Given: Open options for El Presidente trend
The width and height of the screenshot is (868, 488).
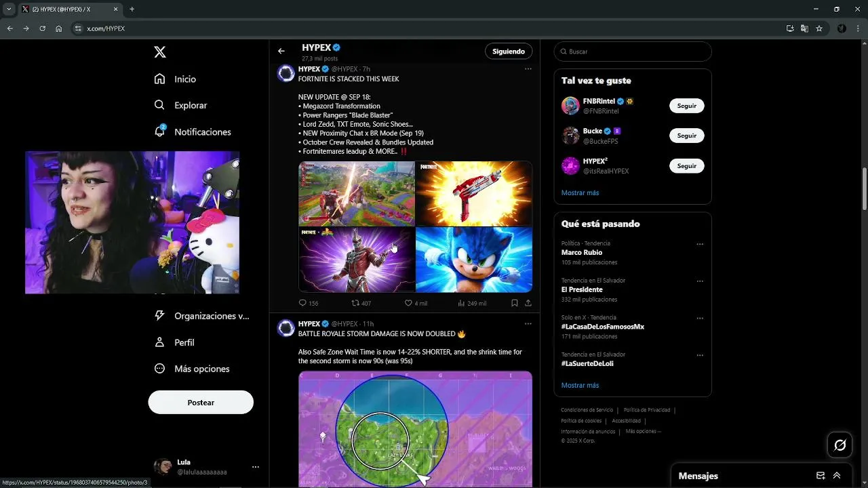Looking at the screenshot, I should pos(700,281).
